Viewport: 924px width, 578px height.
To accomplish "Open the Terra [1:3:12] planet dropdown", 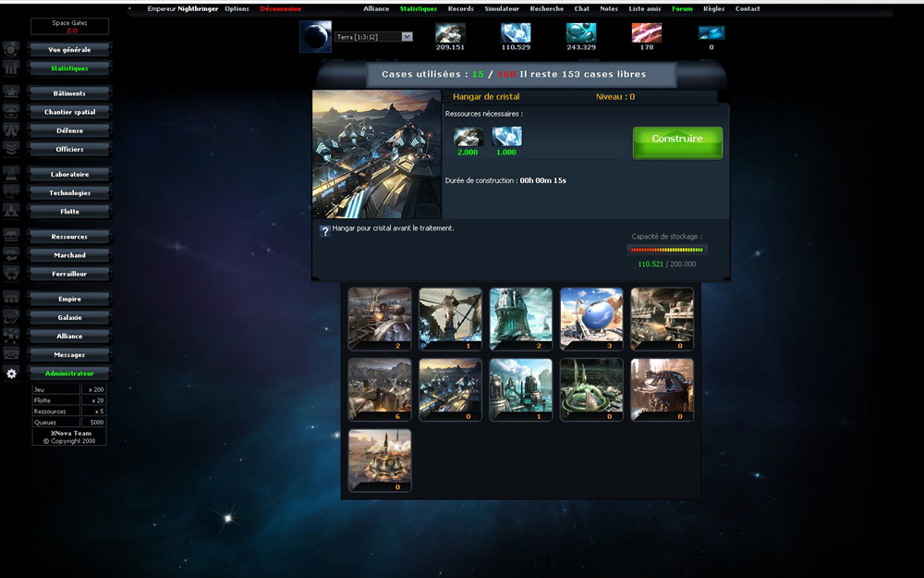I will (374, 37).
